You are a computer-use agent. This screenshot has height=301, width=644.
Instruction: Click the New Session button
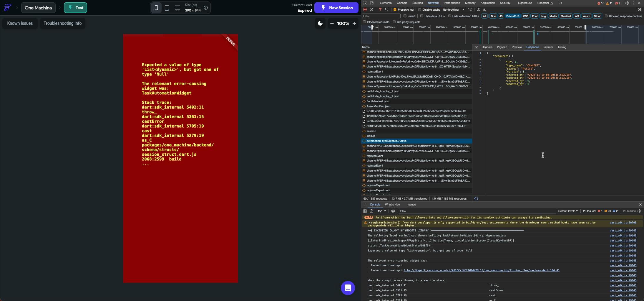(336, 8)
